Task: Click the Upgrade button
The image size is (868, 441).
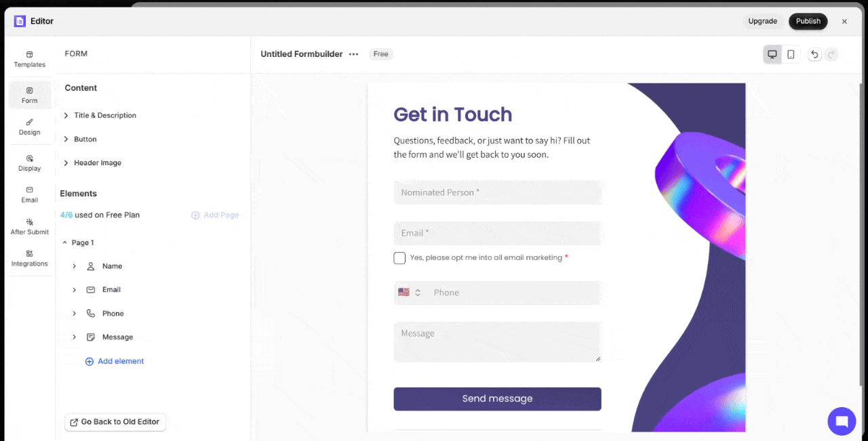Action: [763, 21]
